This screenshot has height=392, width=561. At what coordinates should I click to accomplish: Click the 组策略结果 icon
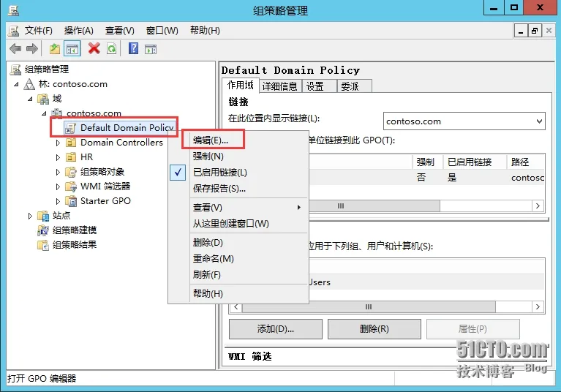coord(43,245)
